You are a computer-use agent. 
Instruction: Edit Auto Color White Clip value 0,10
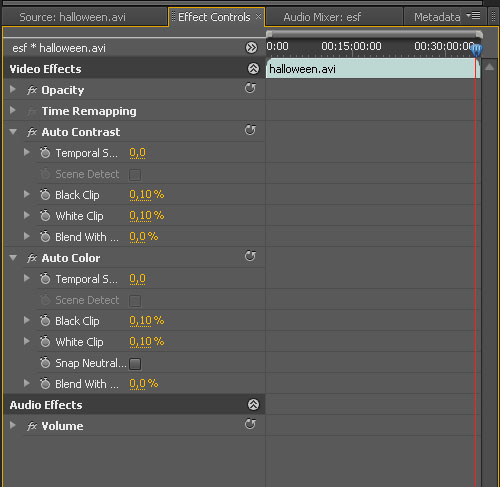[x=141, y=342]
